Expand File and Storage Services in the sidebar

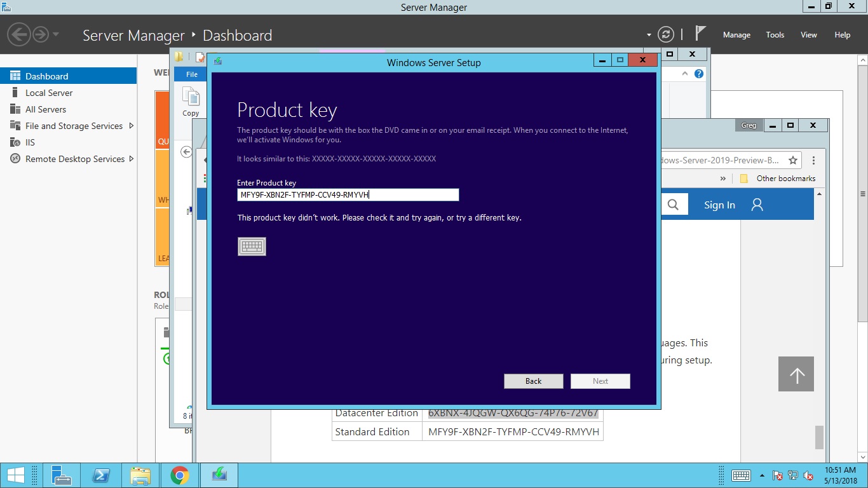132,126
